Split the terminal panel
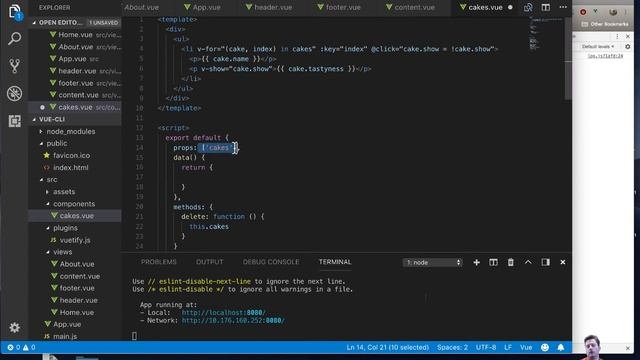Image resolution: width=640 pixels, height=360 pixels. tap(493, 262)
